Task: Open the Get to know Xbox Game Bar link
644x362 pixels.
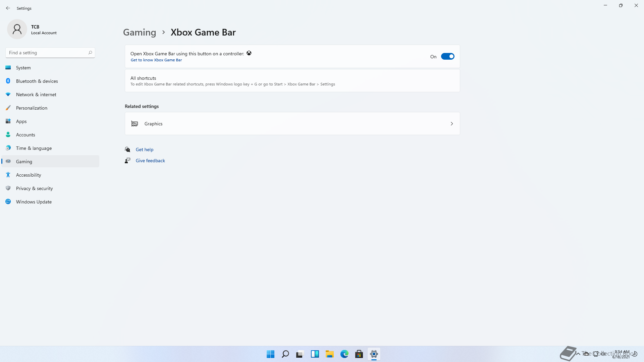Action: point(156,60)
